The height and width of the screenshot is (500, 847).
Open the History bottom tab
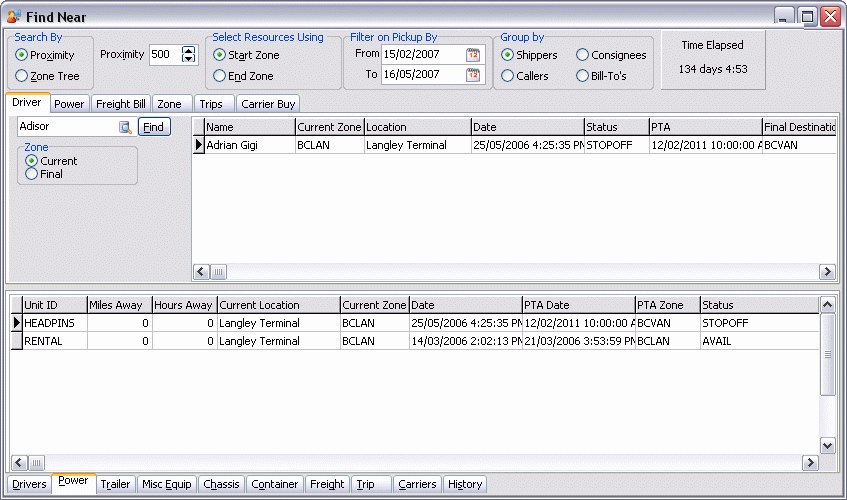[465, 484]
